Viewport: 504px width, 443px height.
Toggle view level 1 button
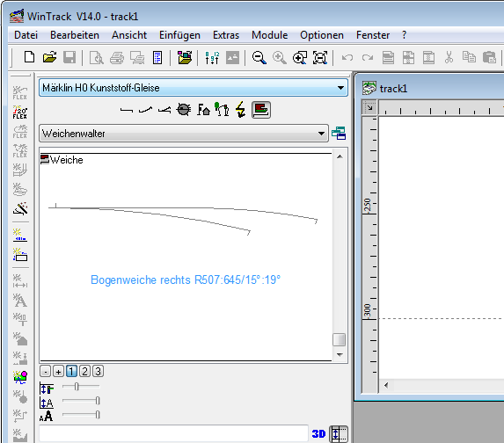(71, 371)
